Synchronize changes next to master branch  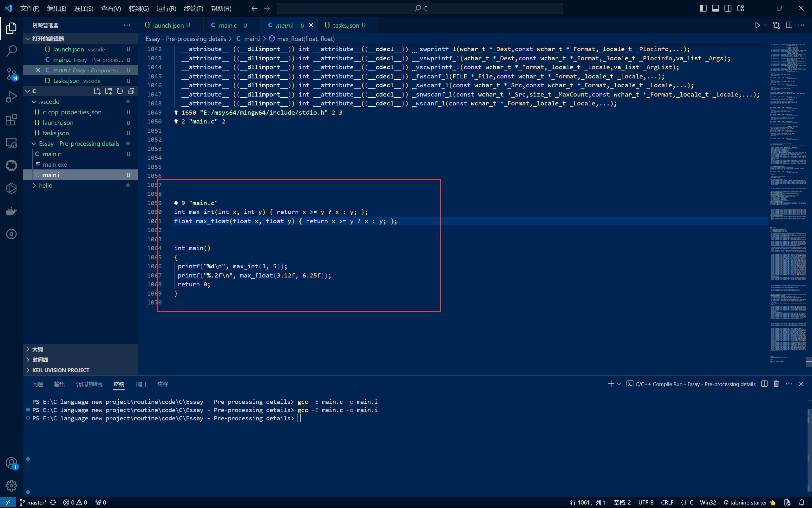pos(53,502)
